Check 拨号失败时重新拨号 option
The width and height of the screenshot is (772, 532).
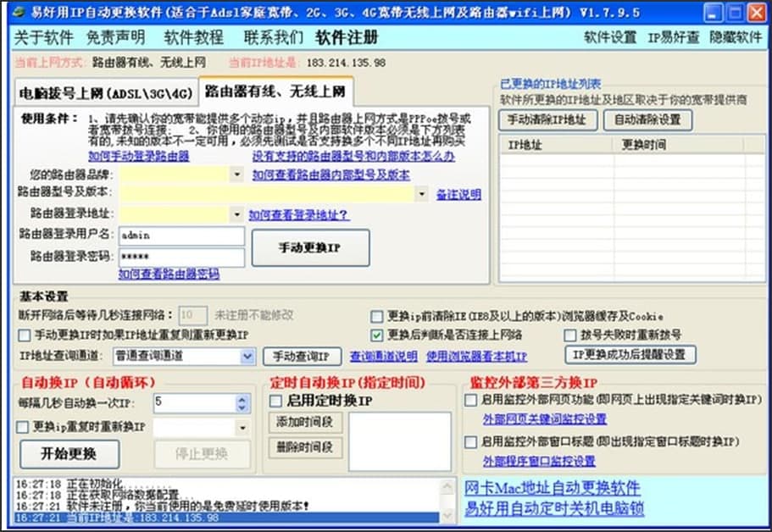pos(570,335)
